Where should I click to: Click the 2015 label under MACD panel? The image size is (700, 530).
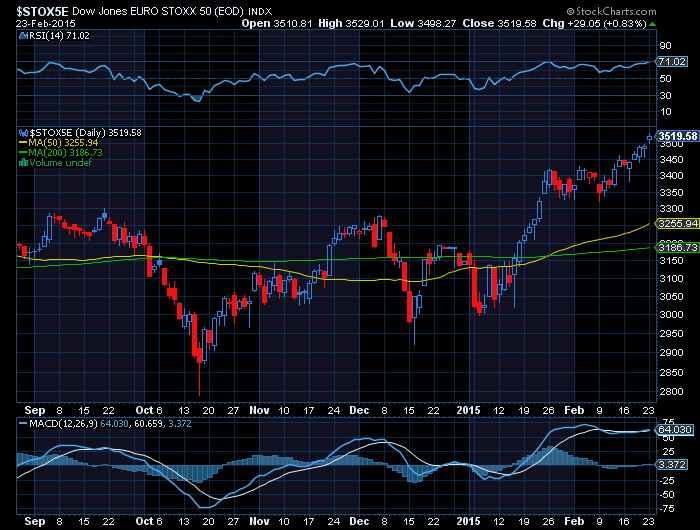(468, 521)
